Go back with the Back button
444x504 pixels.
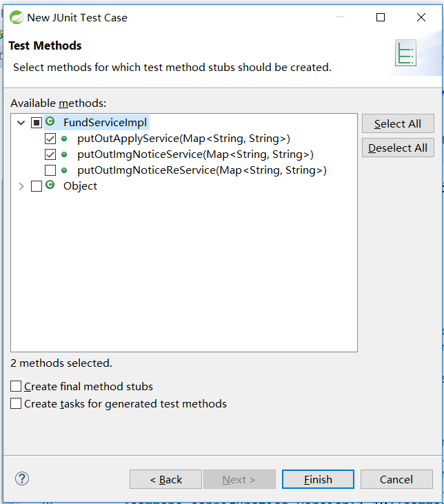pyautogui.click(x=165, y=479)
